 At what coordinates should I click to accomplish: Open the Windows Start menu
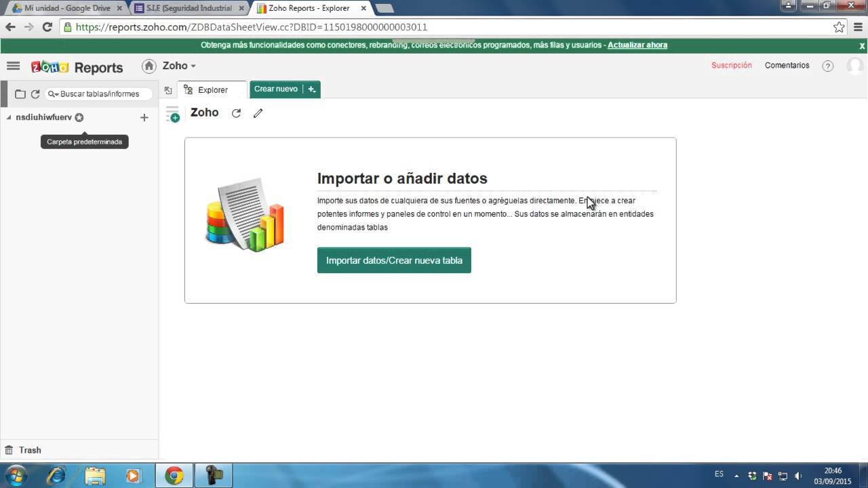point(15,475)
